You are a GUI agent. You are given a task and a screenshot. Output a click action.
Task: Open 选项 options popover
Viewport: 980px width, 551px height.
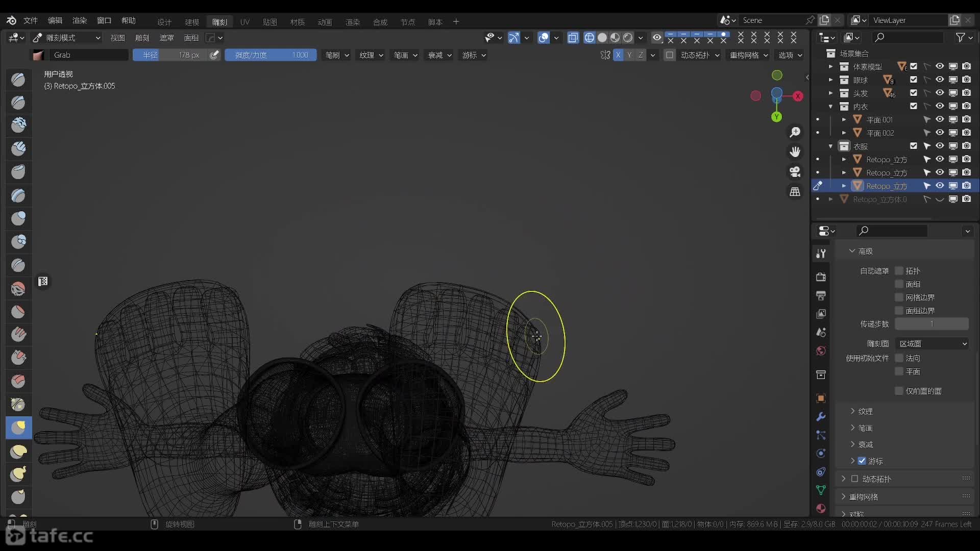pos(790,55)
